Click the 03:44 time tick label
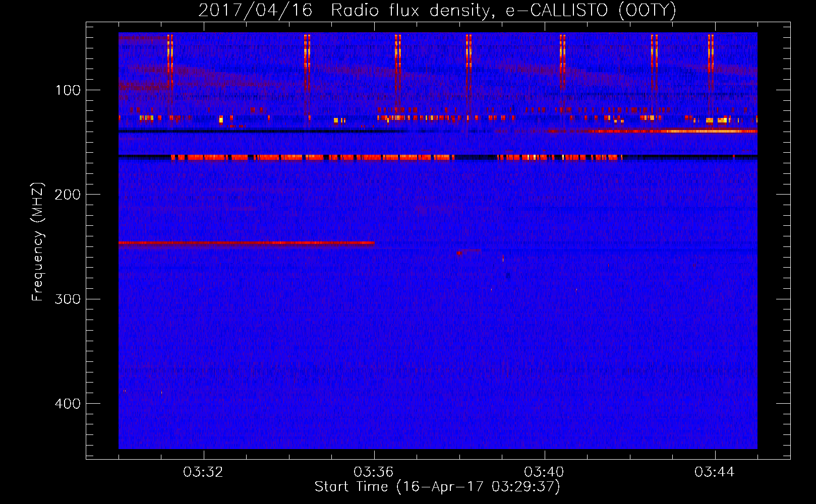816x504 pixels. pyautogui.click(x=715, y=472)
